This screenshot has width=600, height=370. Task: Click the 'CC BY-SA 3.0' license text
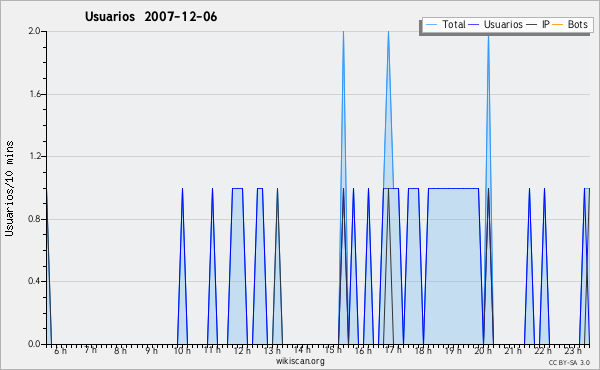pos(569,363)
